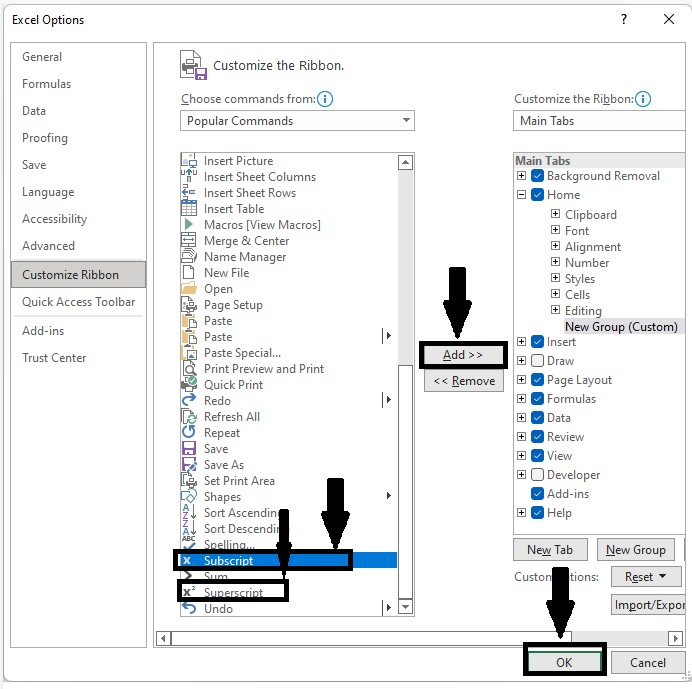
Task: Select the Merge & Center icon
Action: click(x=189, y=241)
